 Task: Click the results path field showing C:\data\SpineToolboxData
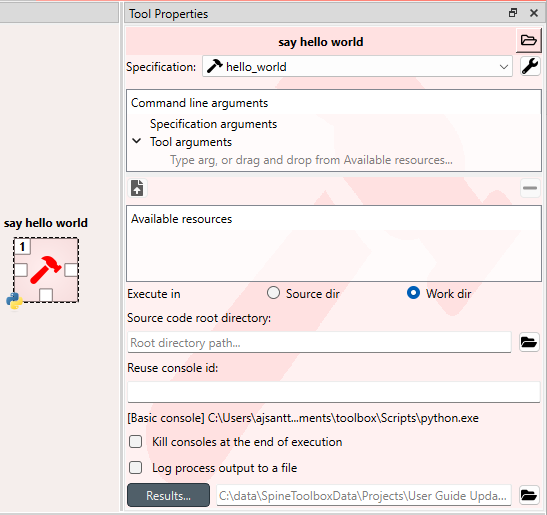point(364,495)
